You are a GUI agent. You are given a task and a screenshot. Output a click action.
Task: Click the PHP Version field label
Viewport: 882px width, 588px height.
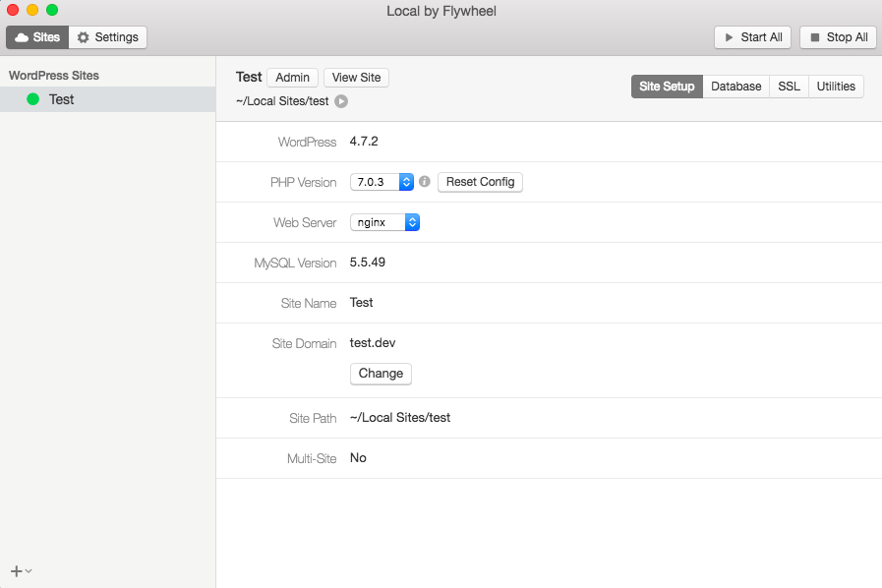303,182
